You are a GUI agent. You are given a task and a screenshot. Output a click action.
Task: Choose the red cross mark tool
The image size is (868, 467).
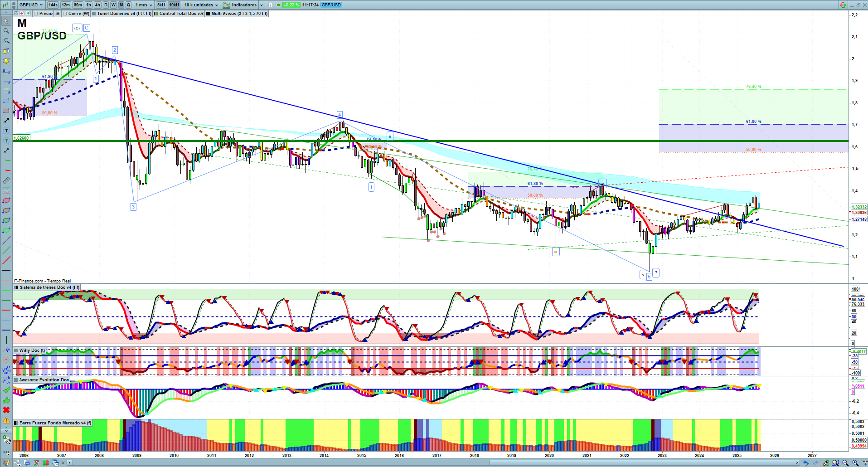(x=6, y=410)
